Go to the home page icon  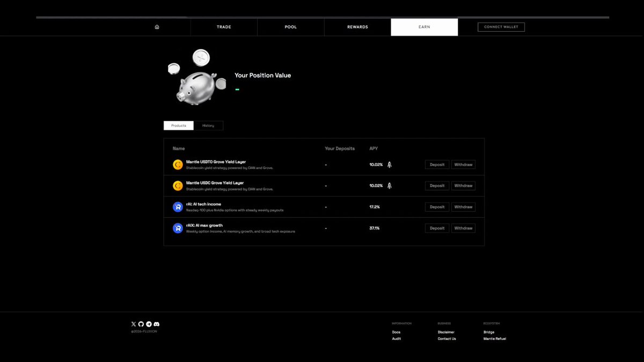click(157, 27)
